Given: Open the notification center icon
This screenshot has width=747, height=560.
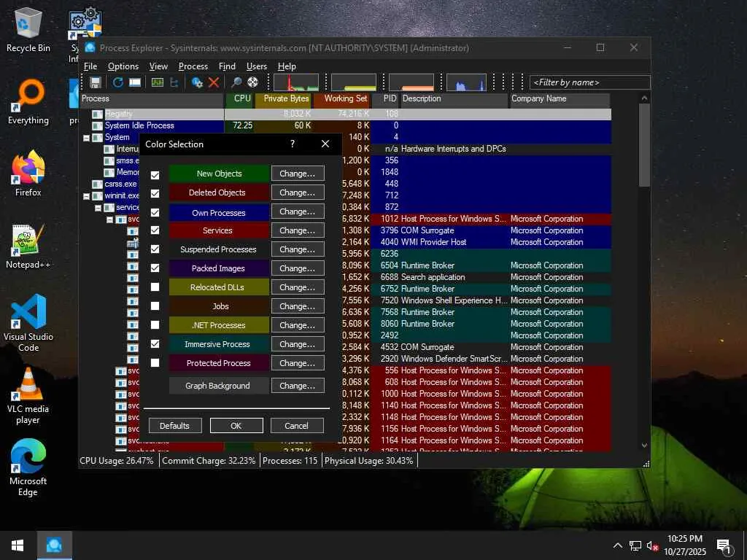Looking at the screenshot, I should pos(724,546).
